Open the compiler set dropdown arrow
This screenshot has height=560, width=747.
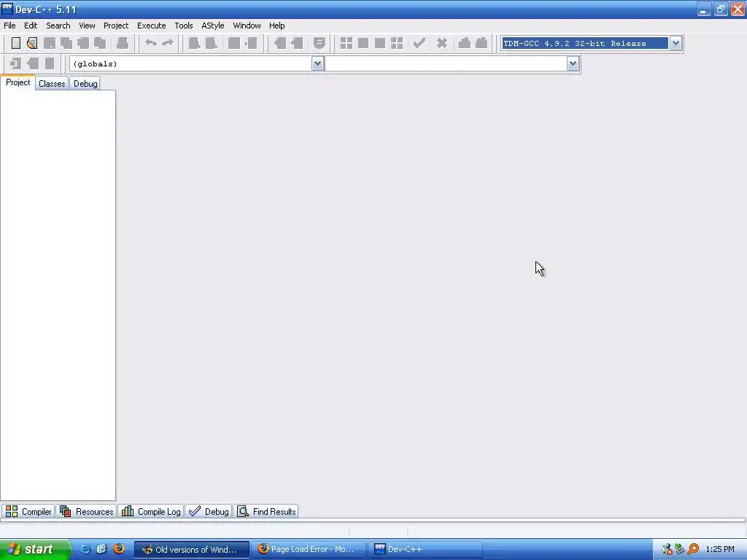[x=676, y=43]
